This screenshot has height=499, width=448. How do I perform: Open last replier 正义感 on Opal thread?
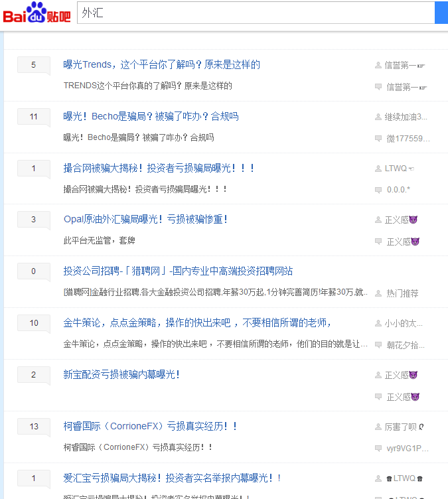(x=403, y=242)
